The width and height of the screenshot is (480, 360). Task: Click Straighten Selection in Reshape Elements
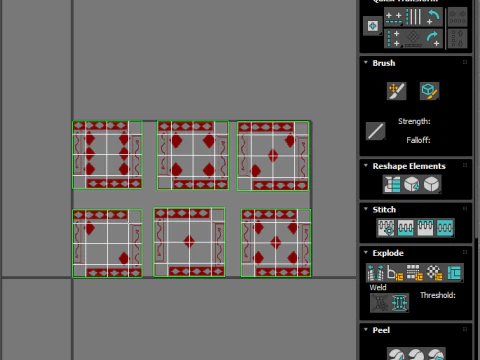coord(392,184)
